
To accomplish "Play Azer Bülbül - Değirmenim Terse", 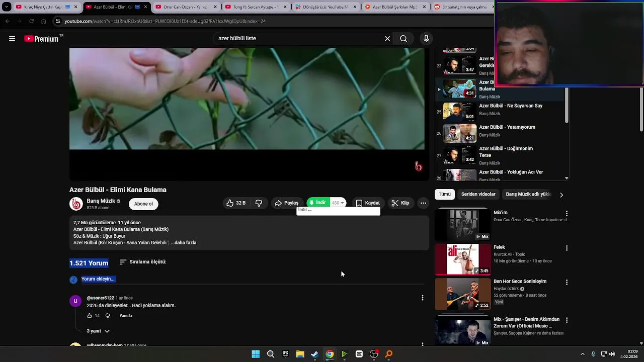I will pos(506,152).
